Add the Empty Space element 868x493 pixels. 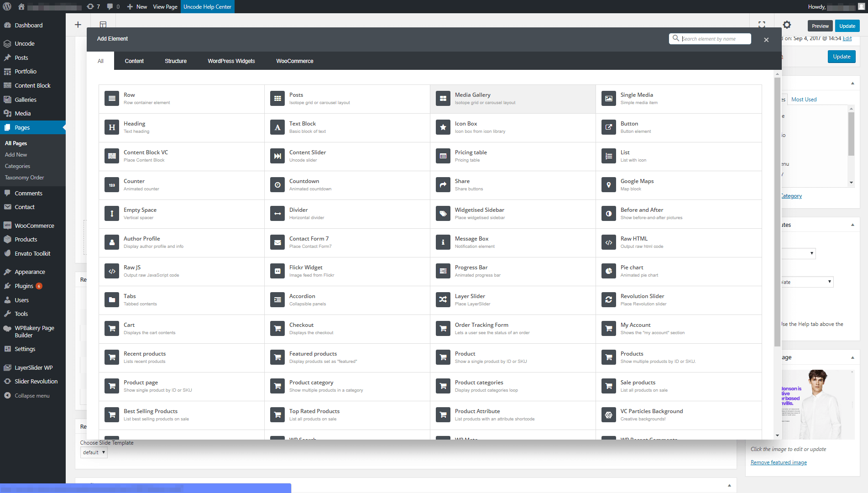(x=182, y=214)
